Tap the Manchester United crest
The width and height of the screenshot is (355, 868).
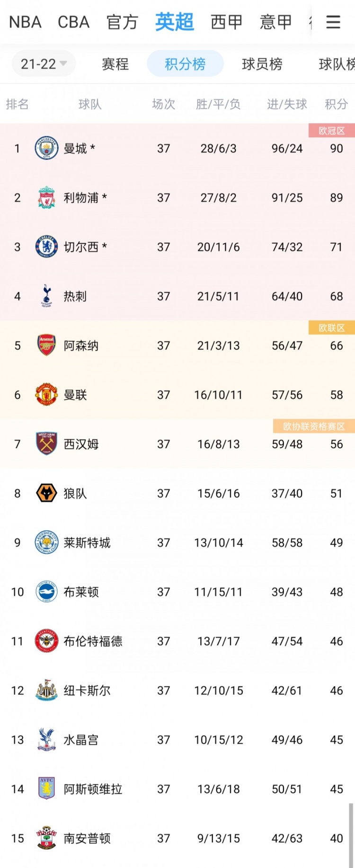46,395
